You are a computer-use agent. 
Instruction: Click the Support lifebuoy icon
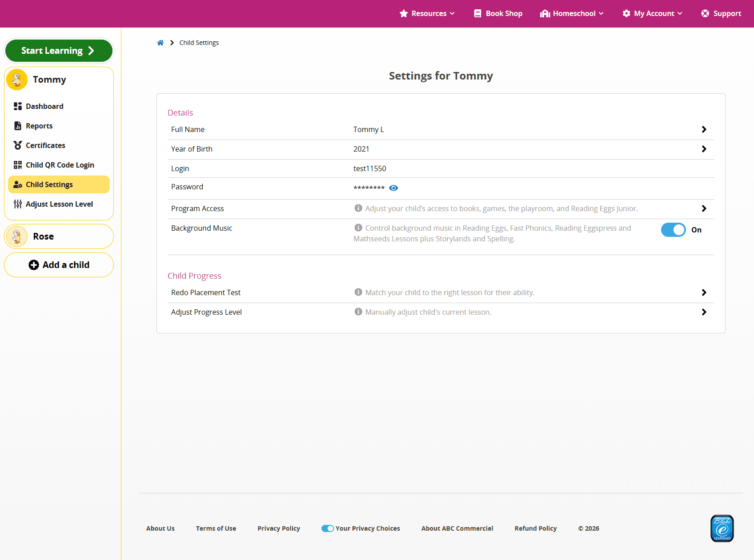click(705, 13)
